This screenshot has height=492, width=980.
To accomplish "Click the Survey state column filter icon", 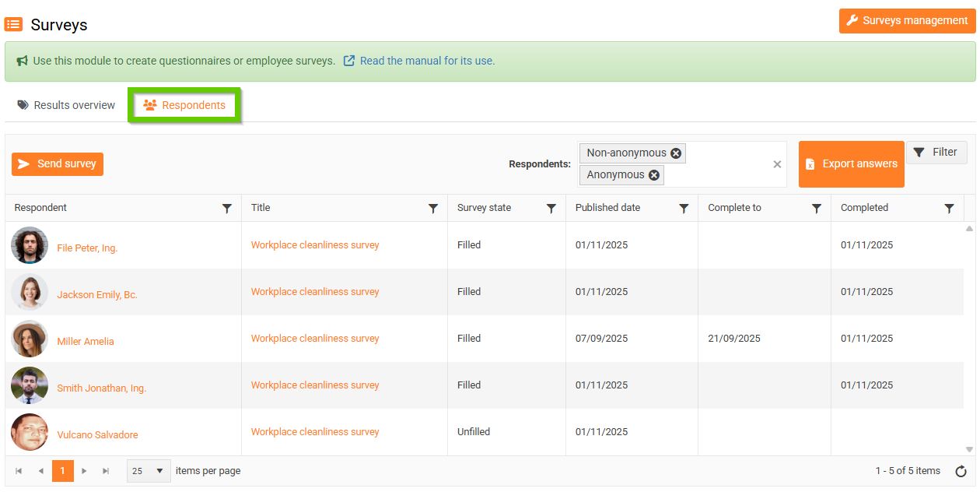I will pyautogui.click(x=551, y=209).
